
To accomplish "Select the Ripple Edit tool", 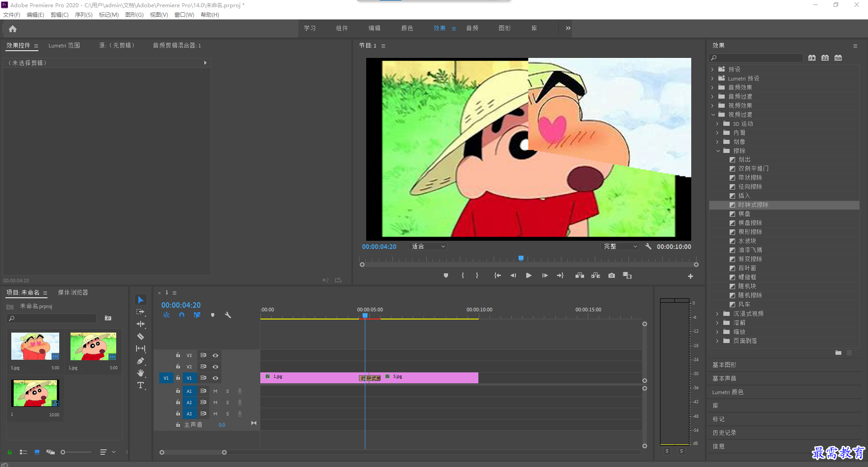I will [x=141, y=324].
